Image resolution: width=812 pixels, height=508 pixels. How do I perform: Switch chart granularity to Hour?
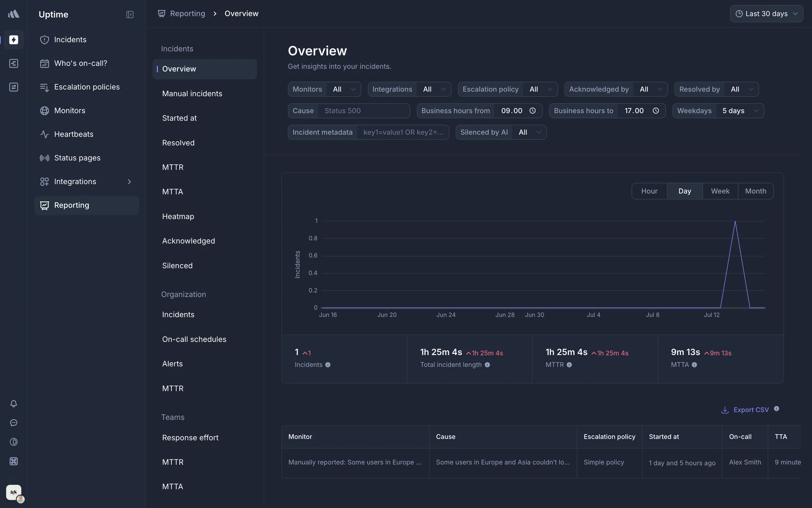(649, 191)
